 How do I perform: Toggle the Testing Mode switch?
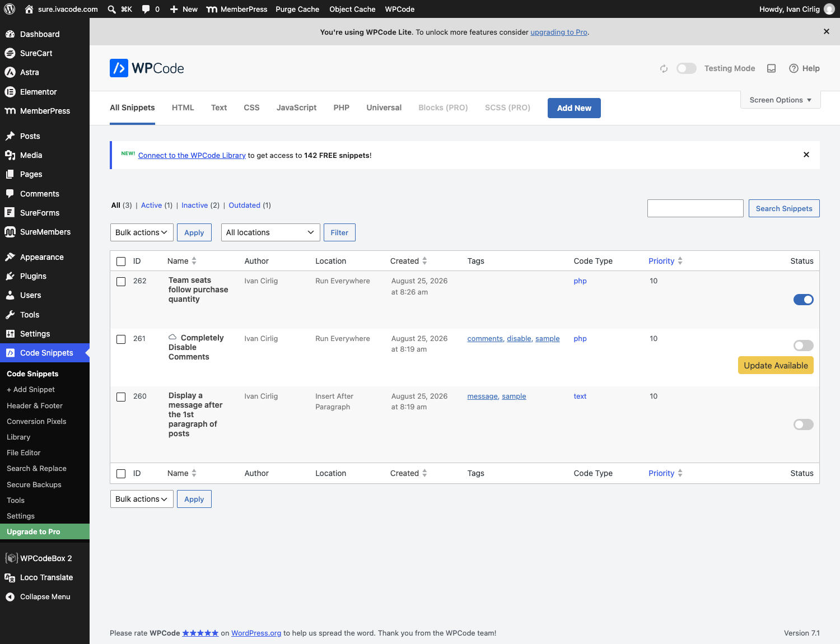[687, 68]
